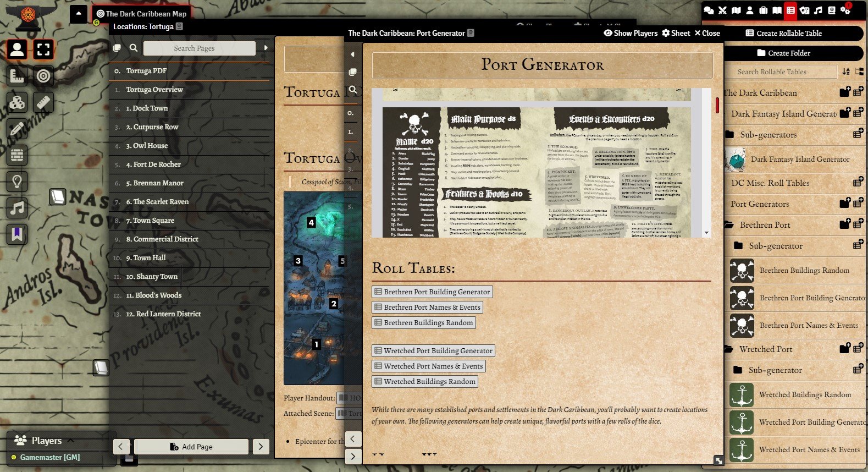Collapse all folders in Rollable Tables
The width and height of the screenshot is (868, 472).
pyautogui.click(x=858, y=72)
